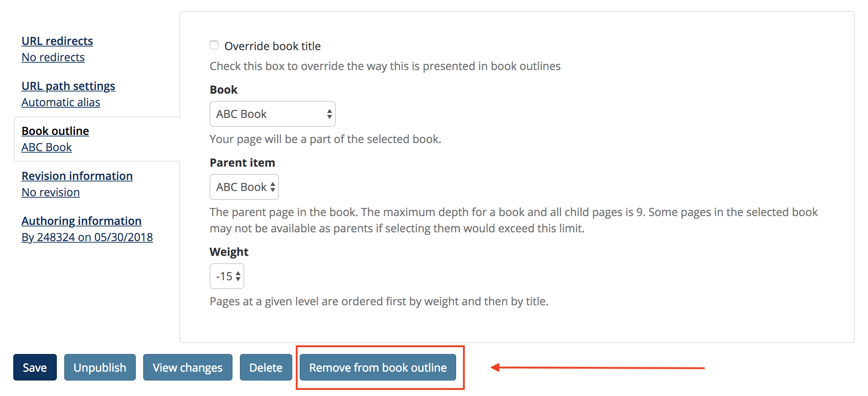Viewport: 868px width, 396px height.
Task: Click the authoring date summary link
Action: click(x=87, y=237)
